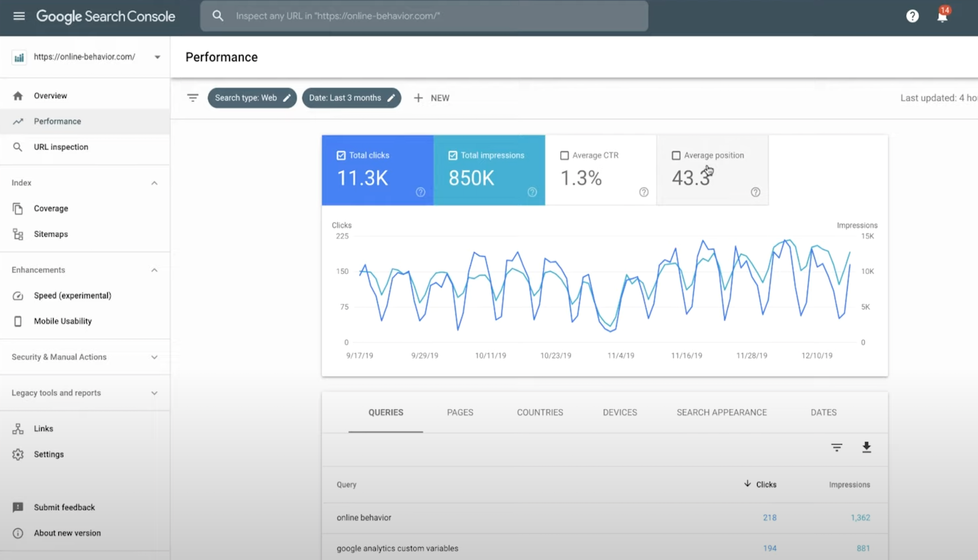Screen dimensions: 978x560
Task: Click the Google Search Console logo
Action: click(106, 17)
